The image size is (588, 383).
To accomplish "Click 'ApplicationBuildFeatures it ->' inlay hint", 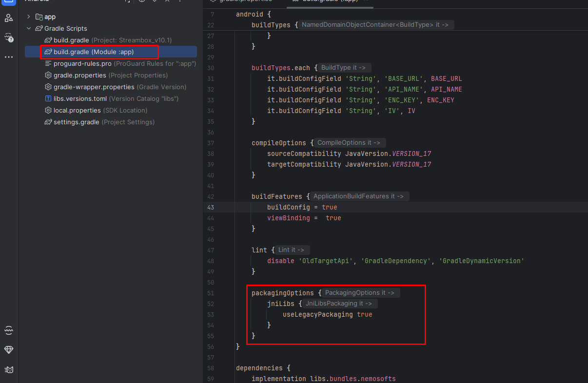I will [359, 196].
